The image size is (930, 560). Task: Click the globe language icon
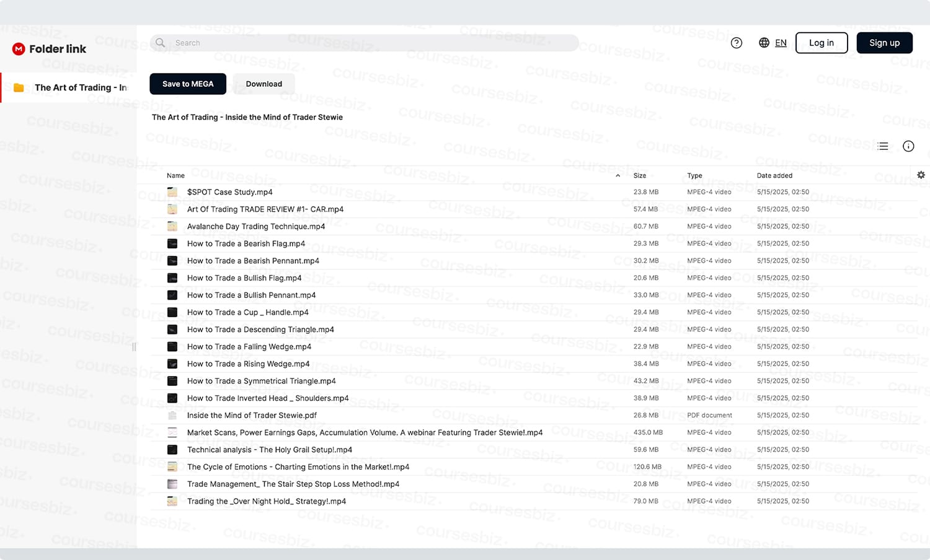(764, 43)
